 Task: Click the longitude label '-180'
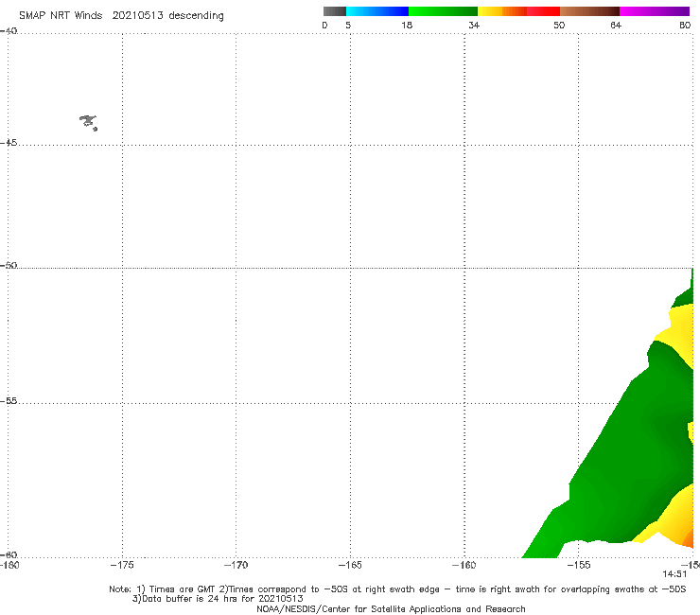point(9,565)
